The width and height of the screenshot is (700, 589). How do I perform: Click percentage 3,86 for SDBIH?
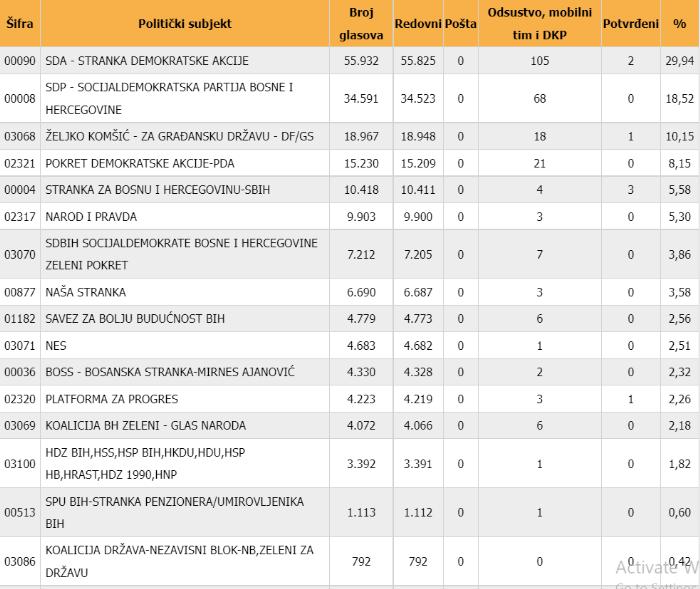click(x=679, y=255)
